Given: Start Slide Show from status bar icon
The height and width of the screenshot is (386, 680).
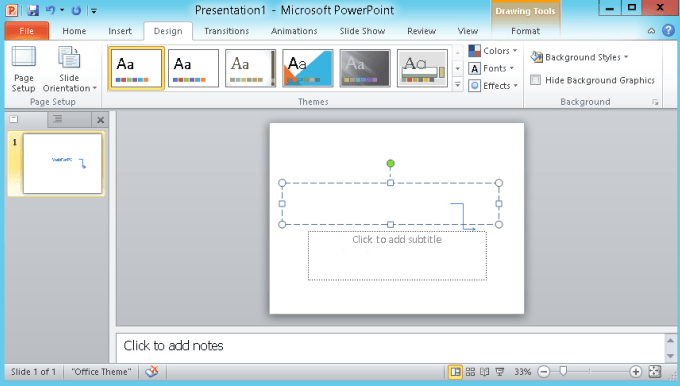Looking at the screenshot, I should pos(500,372).
